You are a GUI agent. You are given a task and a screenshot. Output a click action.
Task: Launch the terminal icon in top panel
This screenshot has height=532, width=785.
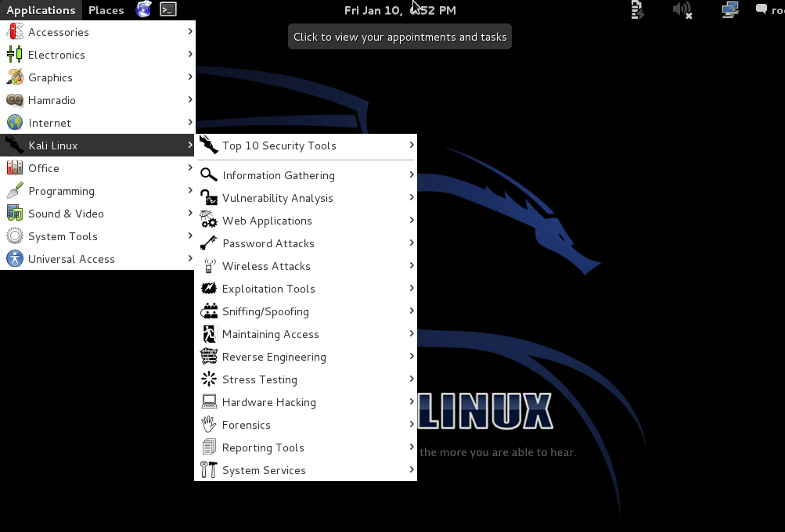(x=167, y=9)
